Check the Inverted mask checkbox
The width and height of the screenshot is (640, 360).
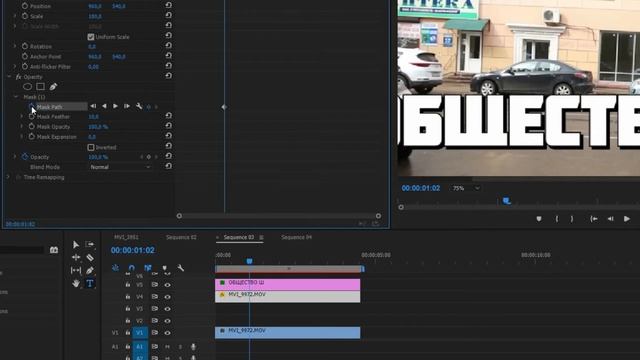(x=91, y=147)
